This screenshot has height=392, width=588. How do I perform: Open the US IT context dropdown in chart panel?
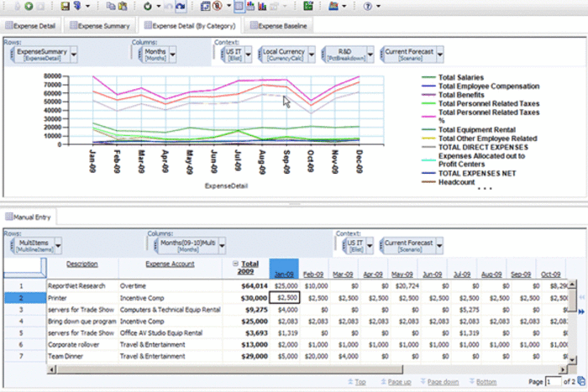(x=248, y=55)
